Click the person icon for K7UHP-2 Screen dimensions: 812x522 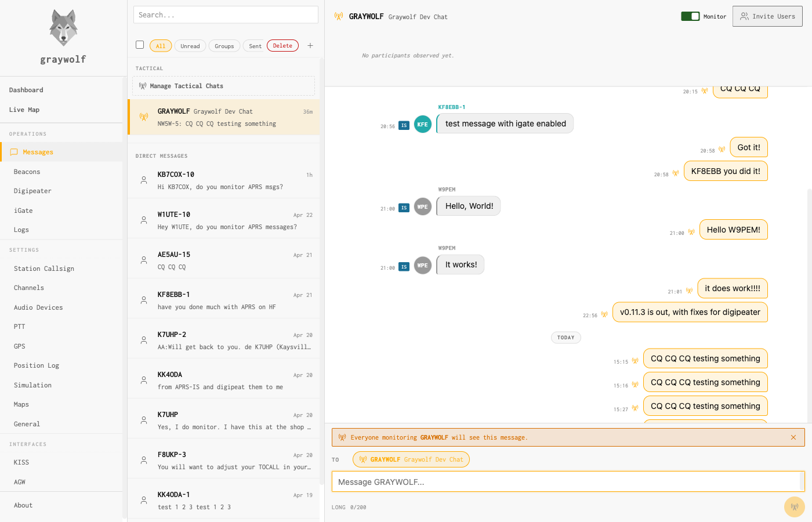click(144, 340)
